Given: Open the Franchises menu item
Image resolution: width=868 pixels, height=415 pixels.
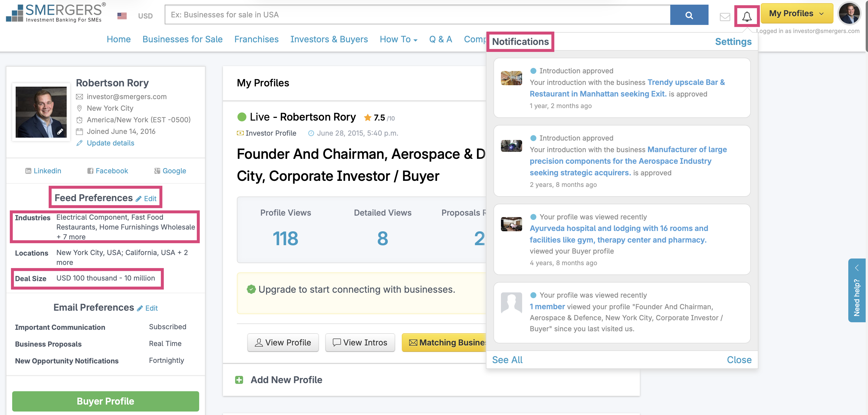Looking at the screenshot, I should [x=256, y=39].
